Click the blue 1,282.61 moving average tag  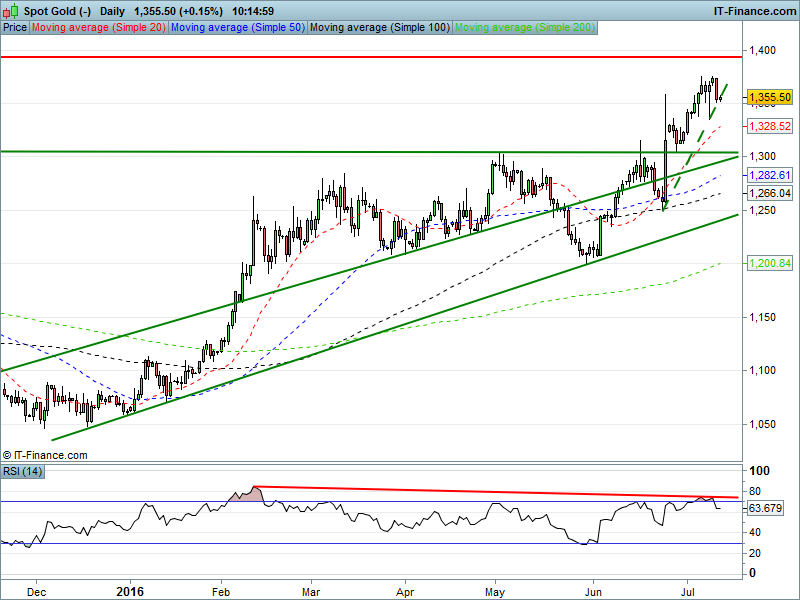(x=769, y=175)
